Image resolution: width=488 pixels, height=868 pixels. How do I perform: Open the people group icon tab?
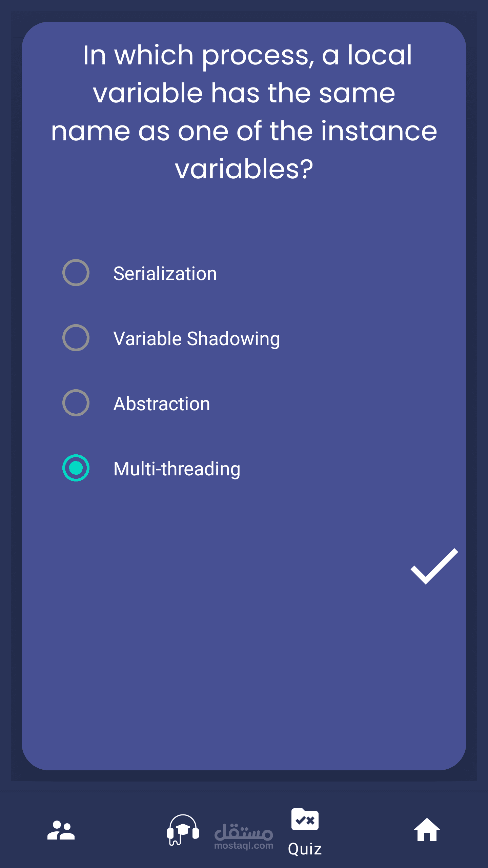[x=61, y=830]
